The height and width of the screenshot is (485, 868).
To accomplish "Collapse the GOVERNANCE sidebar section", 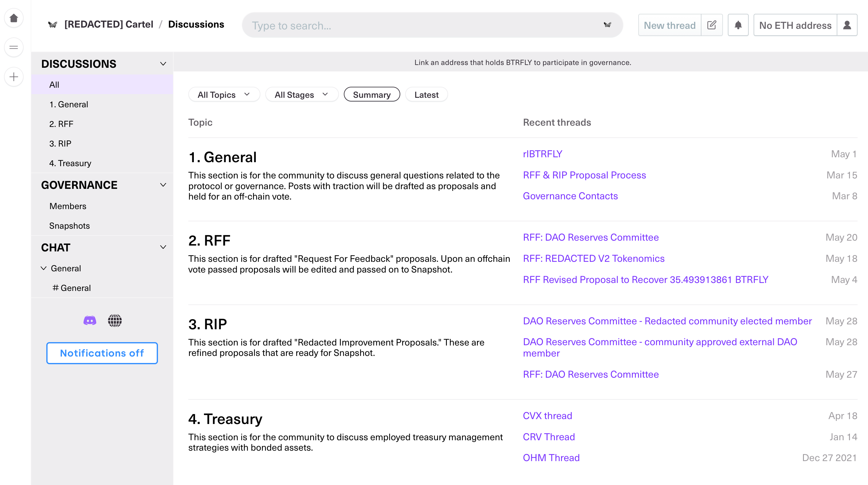I will coord(163,185).
